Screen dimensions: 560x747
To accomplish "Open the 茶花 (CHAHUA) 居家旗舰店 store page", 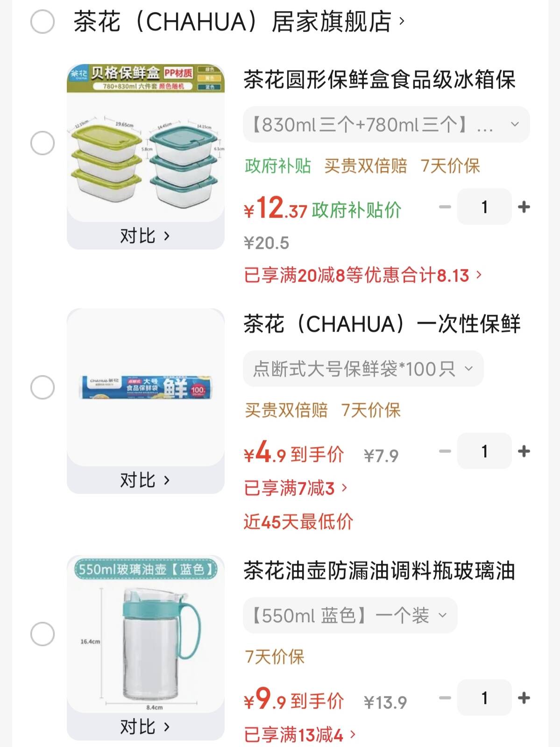I will point(239,21).
